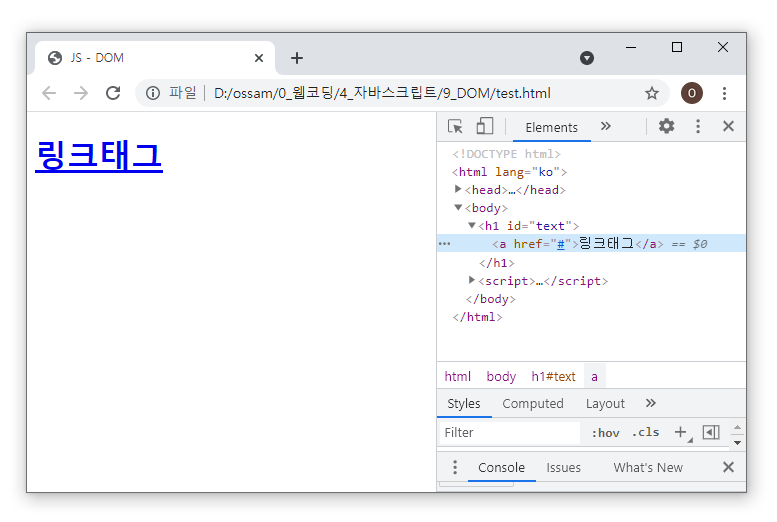Expand the head element node

[x=458, y=189]
